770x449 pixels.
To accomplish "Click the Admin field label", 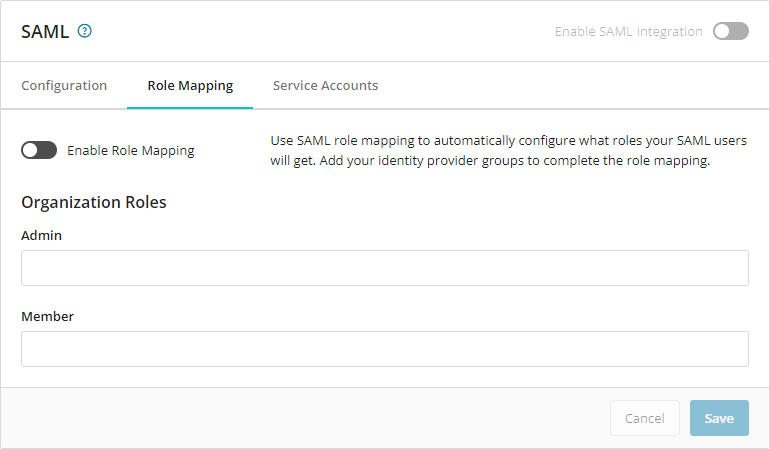I will click(42, 235).
